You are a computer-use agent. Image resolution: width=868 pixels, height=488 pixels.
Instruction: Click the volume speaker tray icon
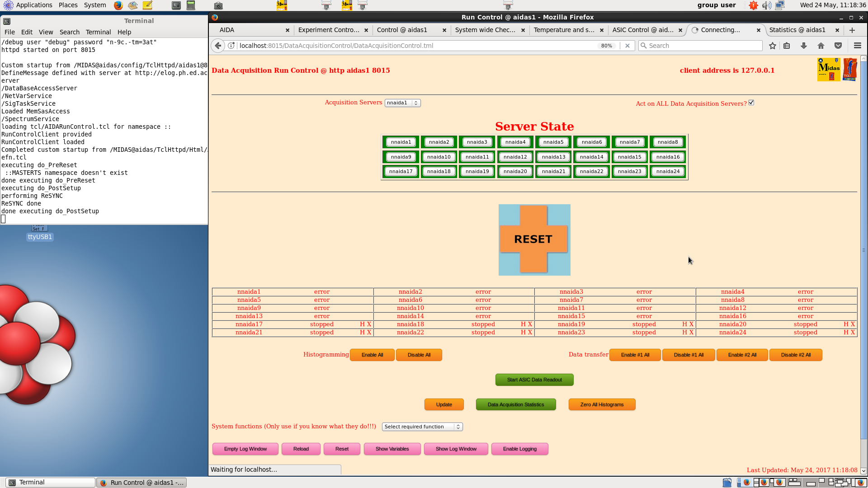766,5
